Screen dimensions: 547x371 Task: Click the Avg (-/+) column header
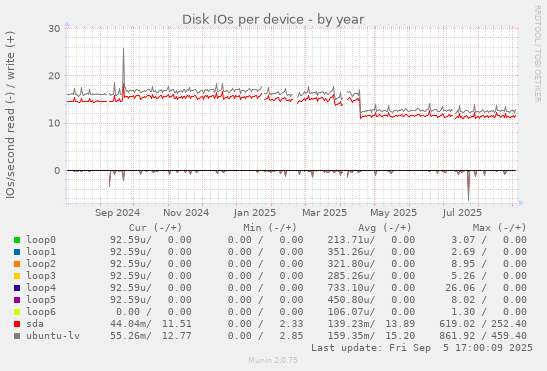click(385, 228)
